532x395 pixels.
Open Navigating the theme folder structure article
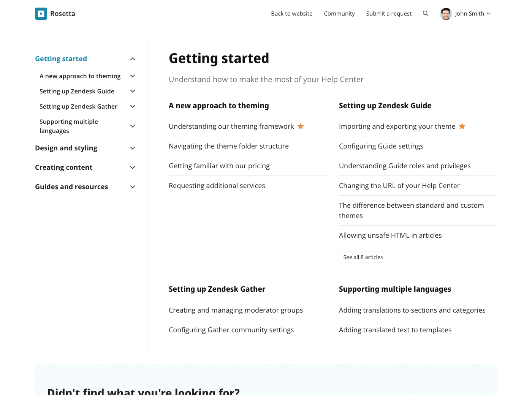228,146
